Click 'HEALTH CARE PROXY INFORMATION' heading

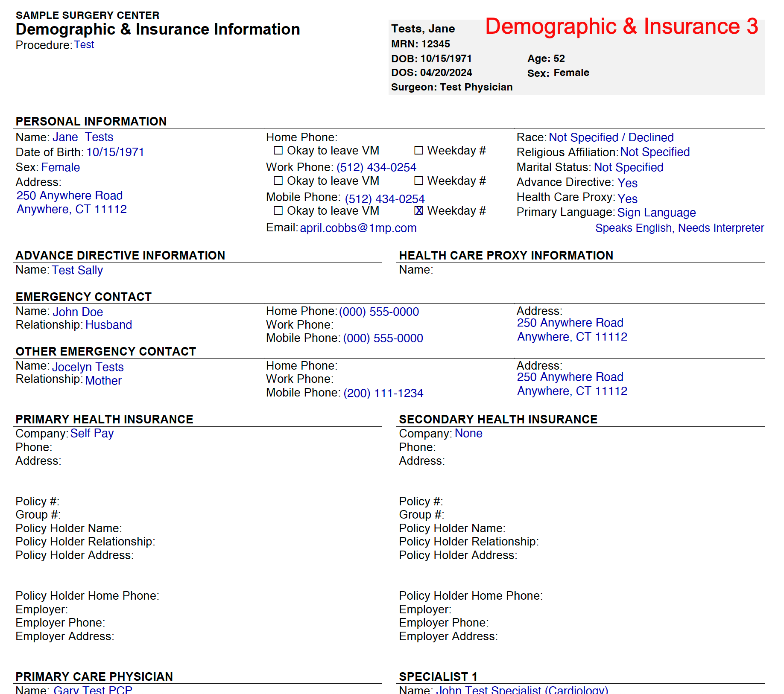point(506,255)
